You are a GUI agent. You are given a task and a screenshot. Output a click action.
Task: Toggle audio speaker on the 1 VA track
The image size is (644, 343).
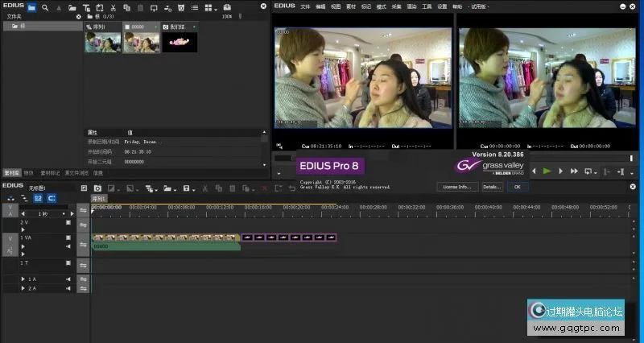(x=68, y=246)
